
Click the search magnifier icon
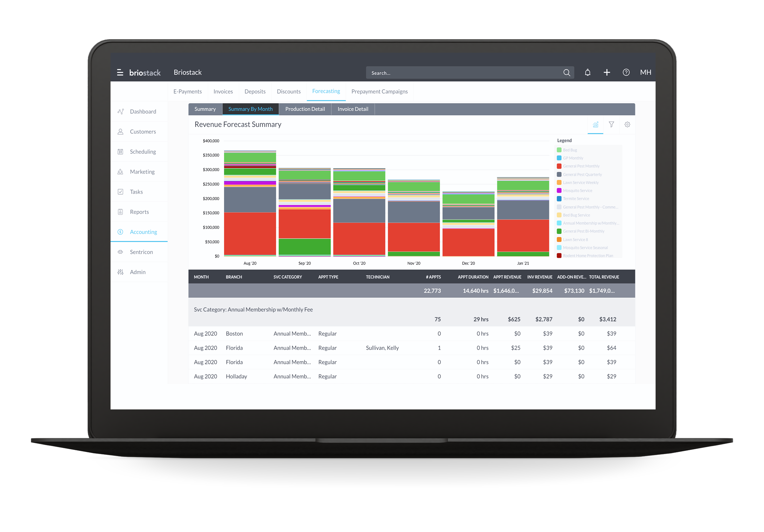566,73
